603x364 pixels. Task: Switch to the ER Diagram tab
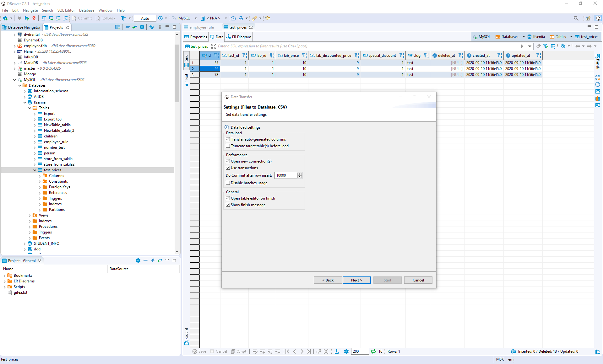239,37
